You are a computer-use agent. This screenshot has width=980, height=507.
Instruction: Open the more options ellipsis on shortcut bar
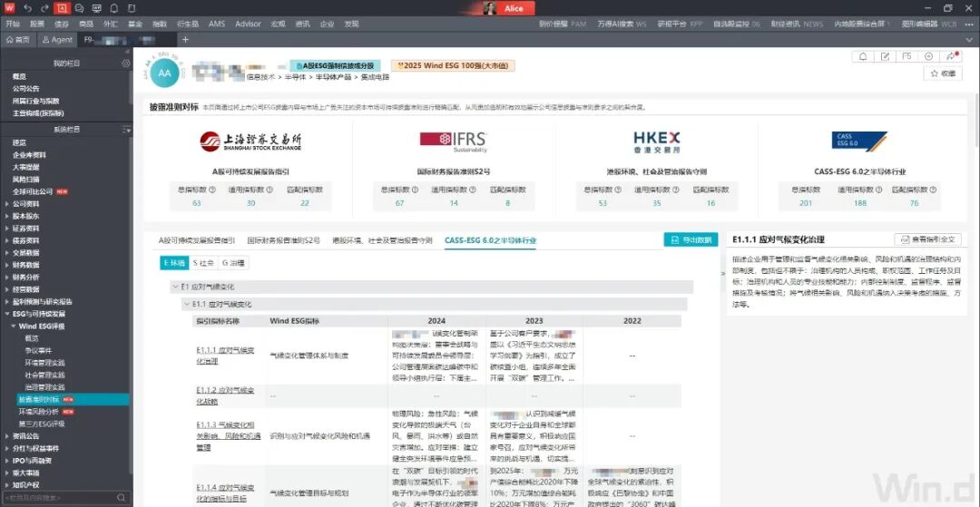coord(971,24)
